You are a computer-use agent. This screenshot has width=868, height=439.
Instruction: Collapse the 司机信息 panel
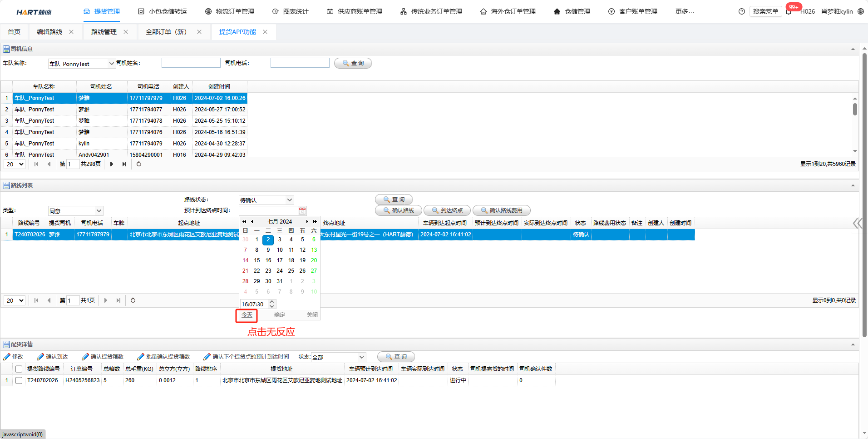click(853, 49)
